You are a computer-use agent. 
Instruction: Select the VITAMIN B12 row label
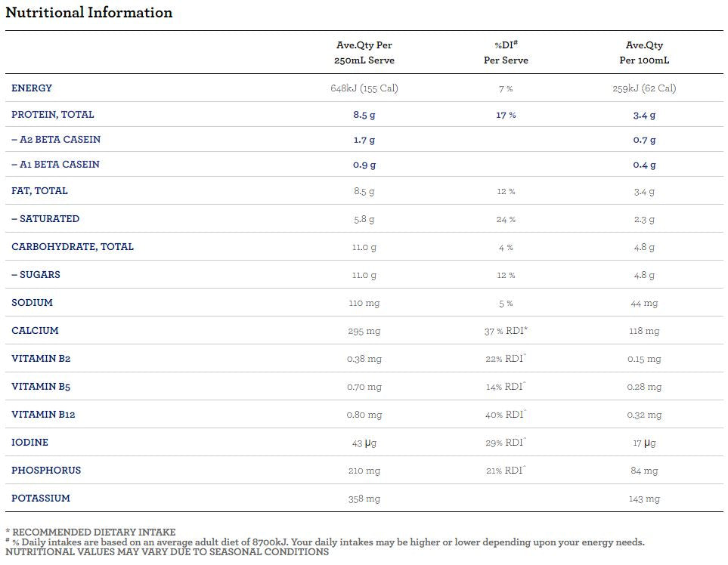[43, 415]
